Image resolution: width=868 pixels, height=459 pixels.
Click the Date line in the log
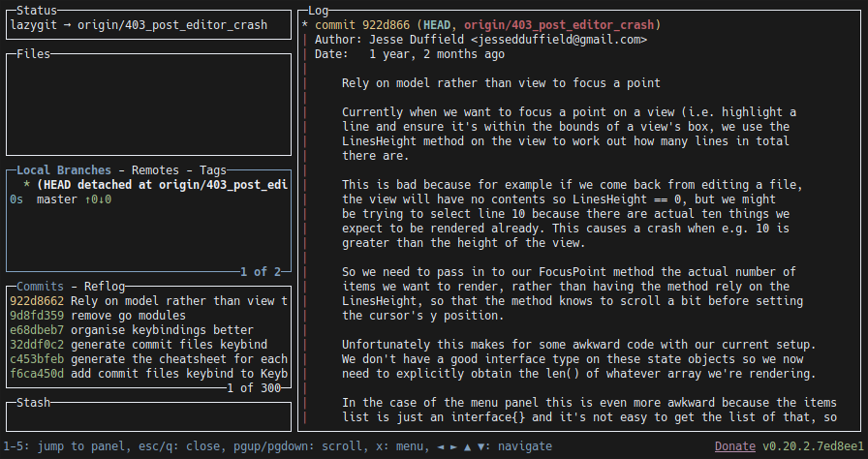[410, 54]
